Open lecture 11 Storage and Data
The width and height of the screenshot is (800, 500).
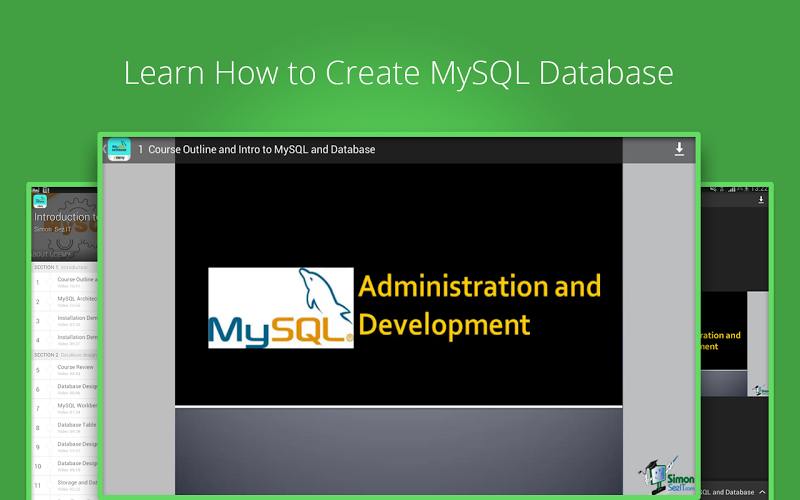point(64,485)
